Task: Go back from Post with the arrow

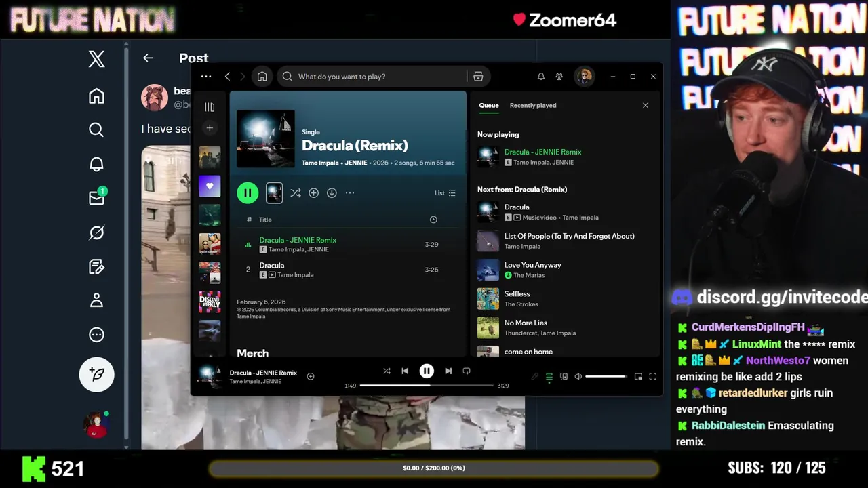Action: click(x=148, y=58)
